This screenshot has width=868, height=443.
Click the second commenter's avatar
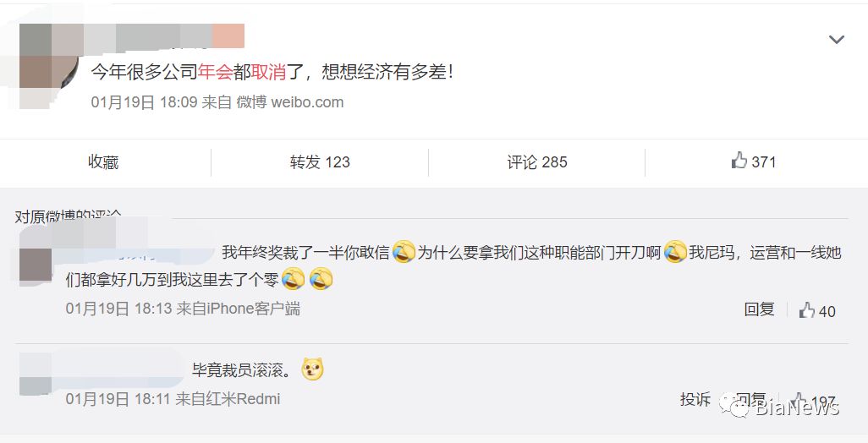36,375
